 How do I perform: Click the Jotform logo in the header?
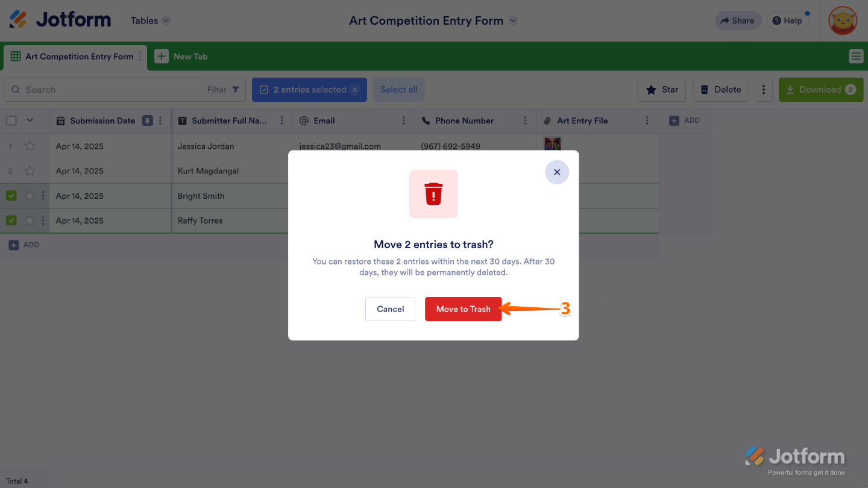coord(60,20)
